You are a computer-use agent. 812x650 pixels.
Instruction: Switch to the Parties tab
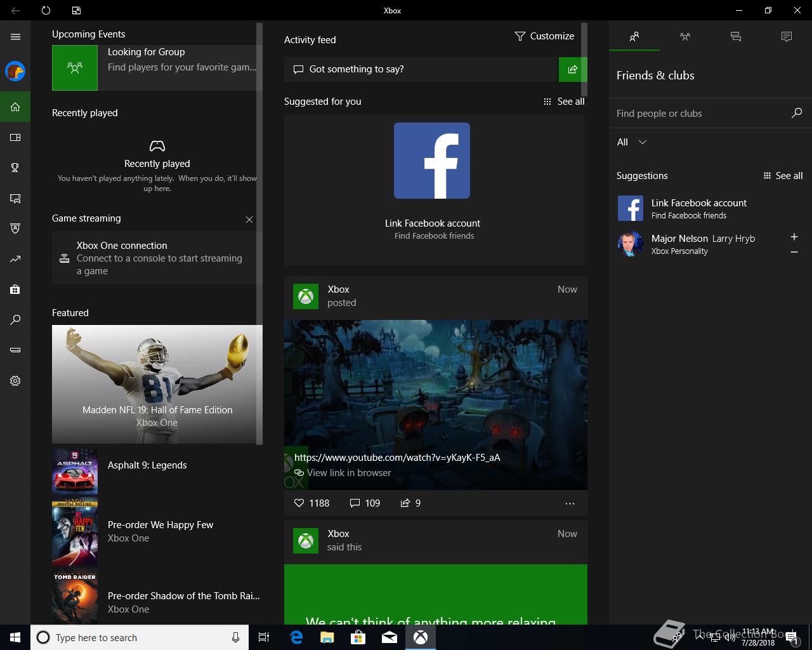pos(685,37)
